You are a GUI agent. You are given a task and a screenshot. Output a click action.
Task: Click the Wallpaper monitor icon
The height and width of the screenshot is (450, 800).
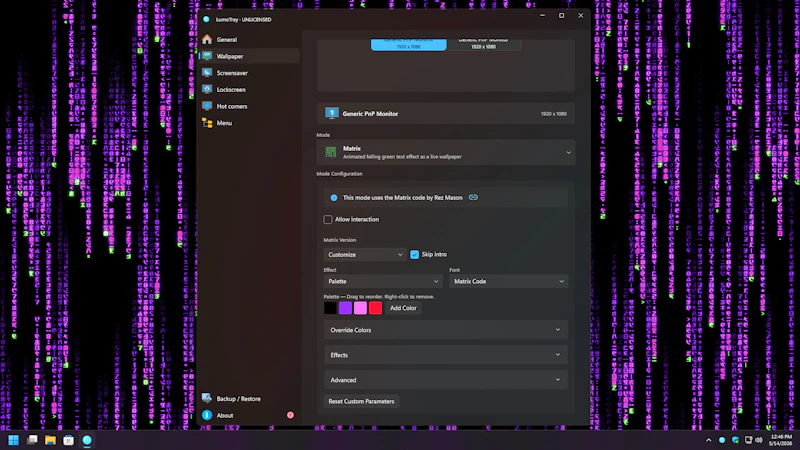pos(207,56)
